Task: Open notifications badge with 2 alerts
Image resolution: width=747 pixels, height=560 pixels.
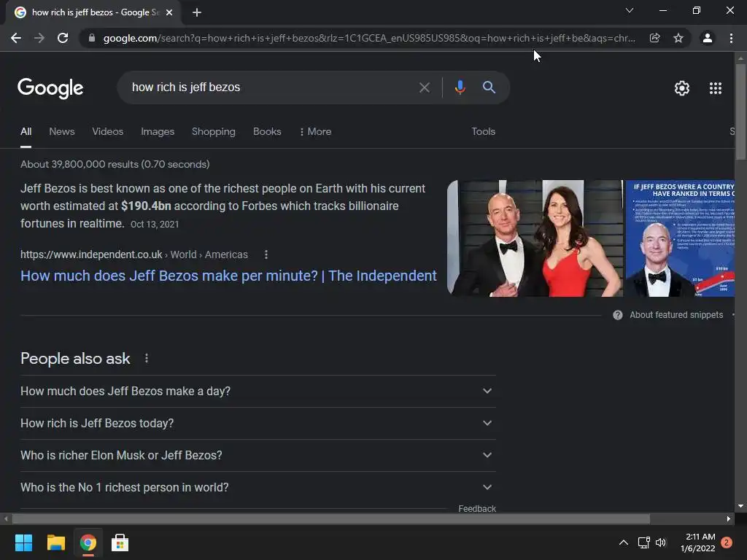Action: pos(727,542)
